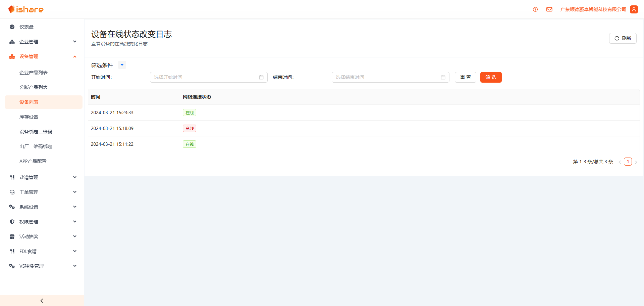The image size is (644, 306).
Task: Click calendar icon in 开始时间 field
Action: [x=261, y=77]
